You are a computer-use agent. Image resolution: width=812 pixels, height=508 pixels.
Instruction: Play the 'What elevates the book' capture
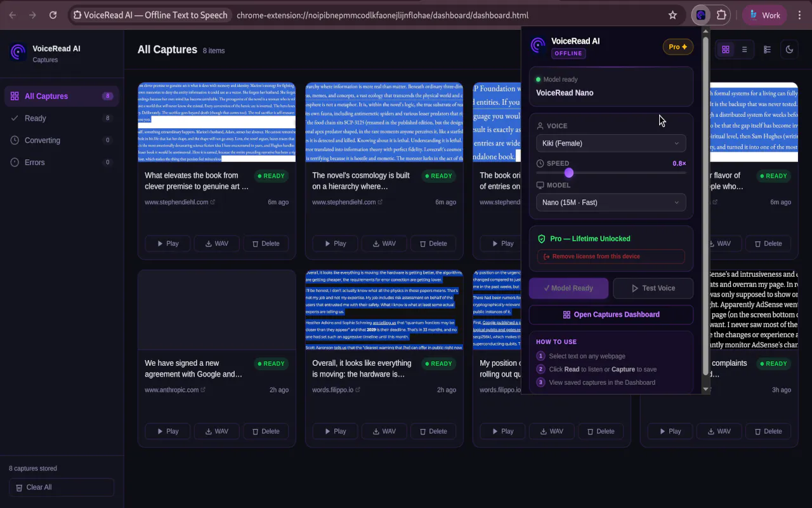point(167,243)
